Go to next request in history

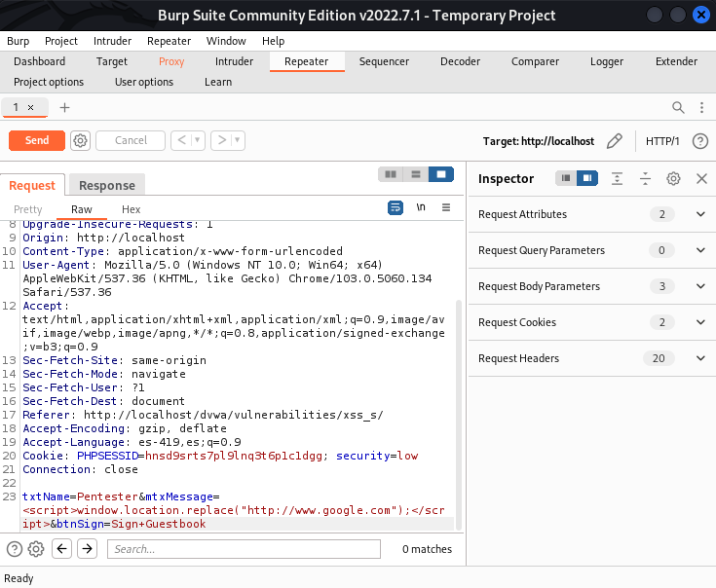click(x=221, y=140)
